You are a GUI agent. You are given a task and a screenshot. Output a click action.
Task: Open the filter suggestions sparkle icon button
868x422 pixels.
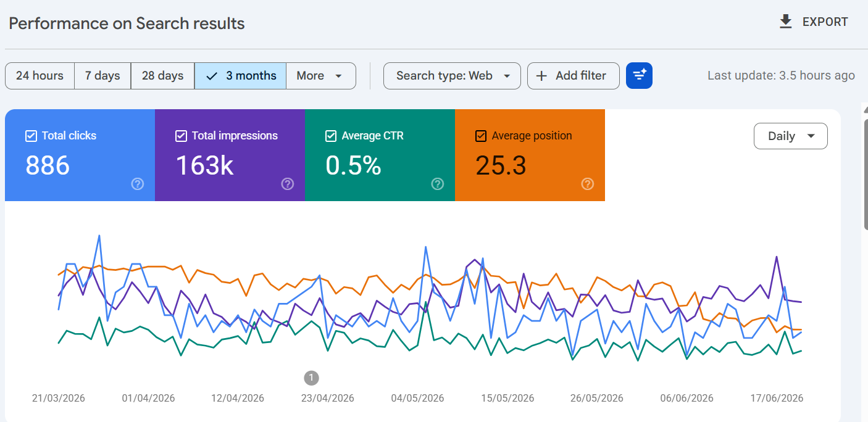(639, 76)
